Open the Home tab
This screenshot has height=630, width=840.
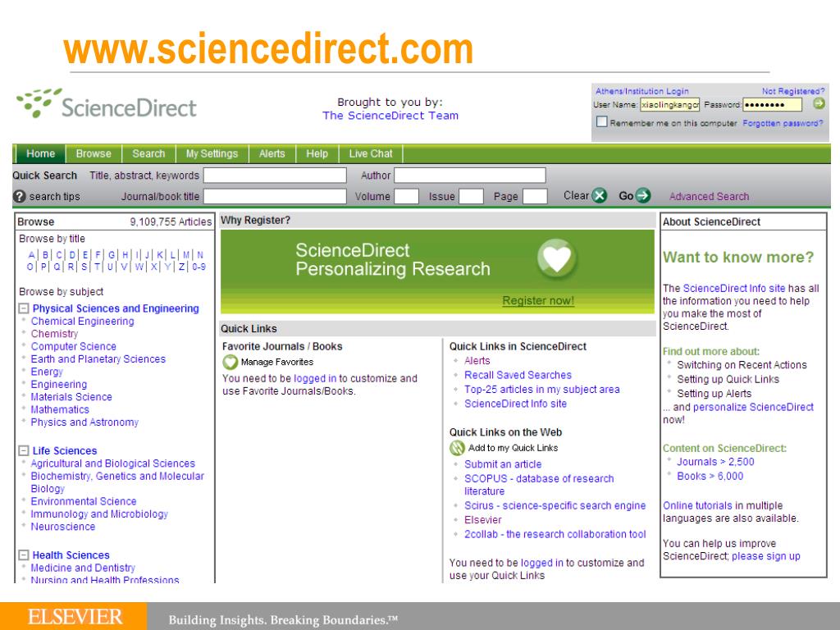[41, 153]
